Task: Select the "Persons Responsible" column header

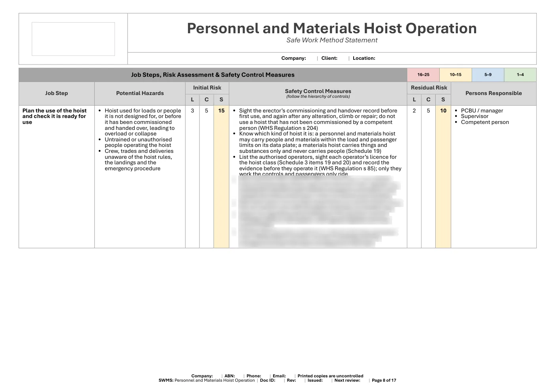Action: coord(494,93)
